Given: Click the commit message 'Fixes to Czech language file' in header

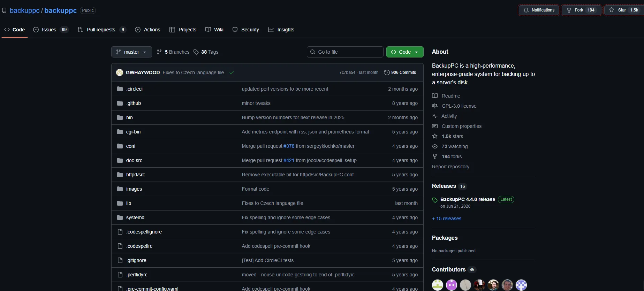Looking at the screenshot, I should (193, 72).
